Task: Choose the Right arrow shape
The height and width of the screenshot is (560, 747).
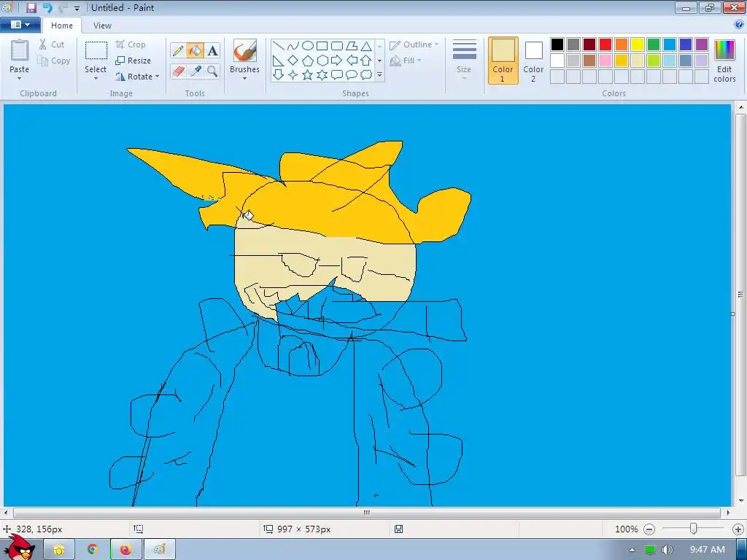Action: pos(337,61)
